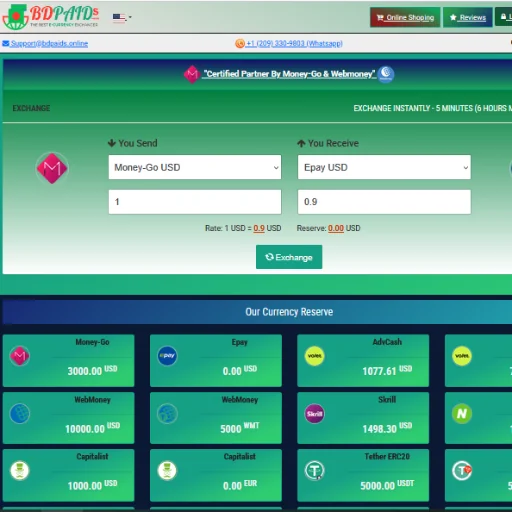Select the EXCHANGE tab
512x512 pixels.
[x=31, y=108]
